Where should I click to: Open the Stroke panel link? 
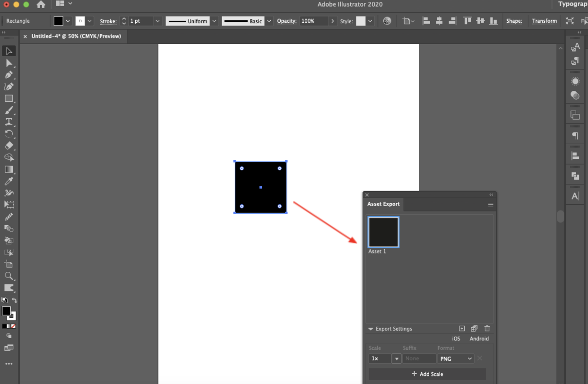click(108, 21)
